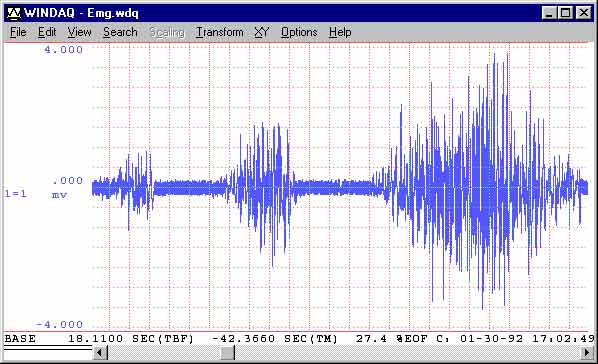The height and width of the screenshot is (364, 598).
Task: Open the Search menu
Action: (x=120, y=32)
